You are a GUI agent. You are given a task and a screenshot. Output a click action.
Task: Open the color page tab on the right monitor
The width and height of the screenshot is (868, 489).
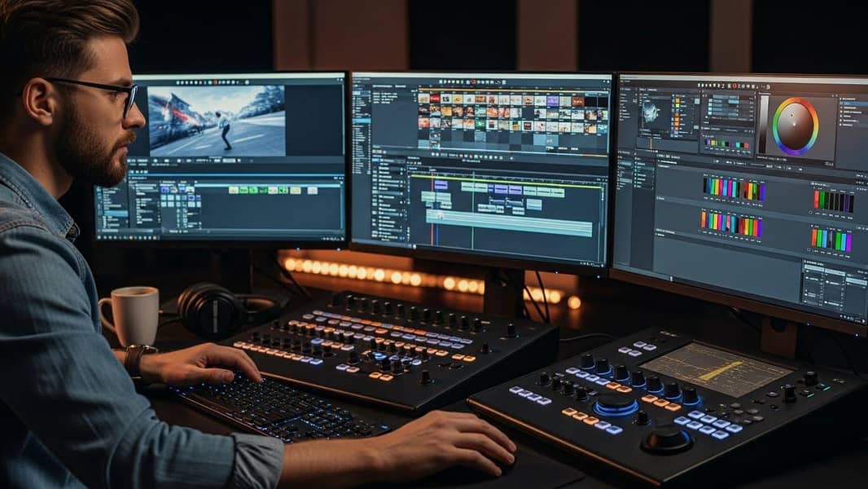734,84
